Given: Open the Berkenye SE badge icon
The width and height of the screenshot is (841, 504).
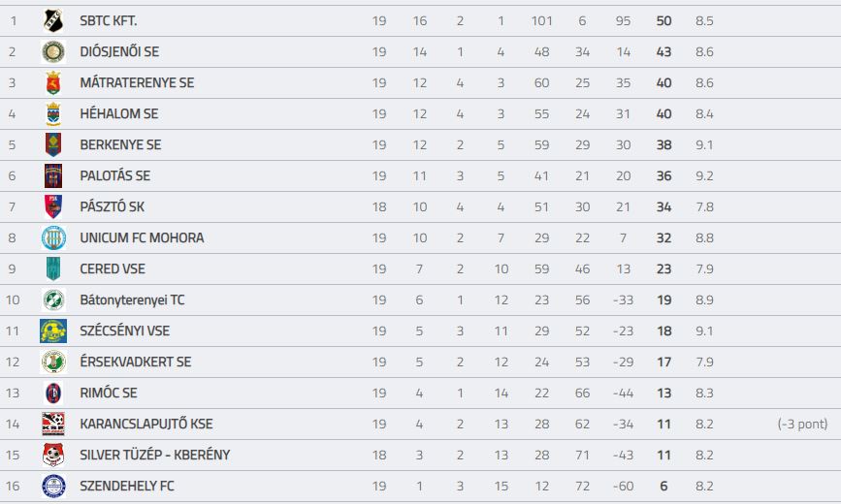Looking at the screenshot, I should point(53,144).
